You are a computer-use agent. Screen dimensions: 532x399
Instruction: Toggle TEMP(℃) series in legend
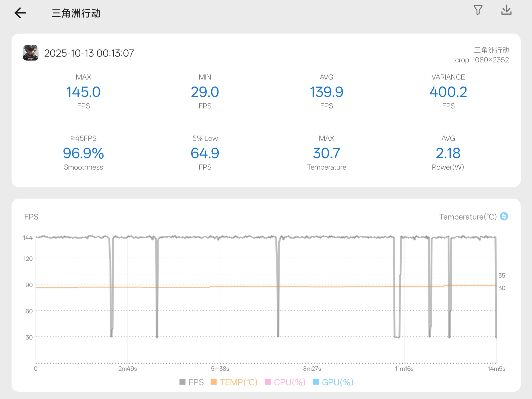[x=238, y=382]
